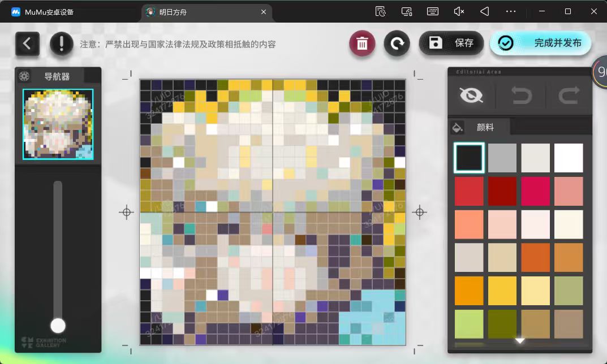
Task: Click the 保存 save button
Action: [x=451, y=43]
